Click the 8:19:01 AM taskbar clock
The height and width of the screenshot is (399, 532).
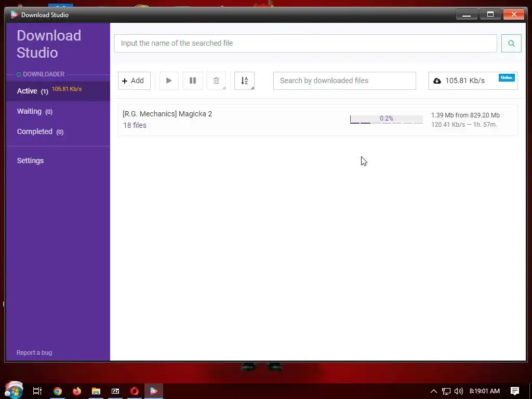485,391
